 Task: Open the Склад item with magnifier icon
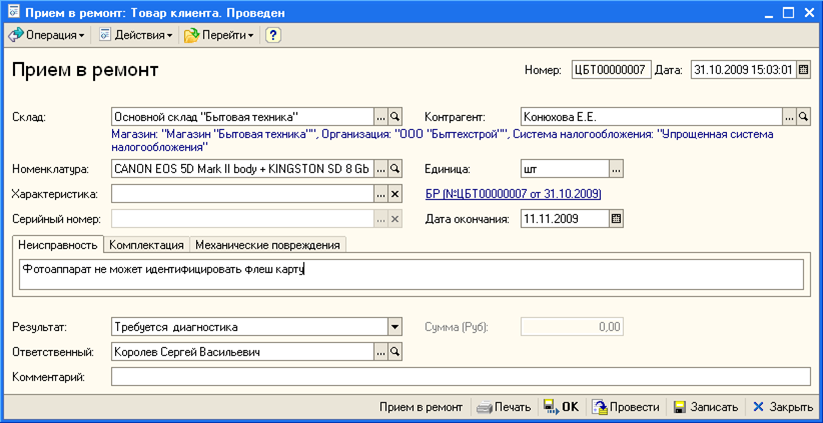(x=395, y=117)
